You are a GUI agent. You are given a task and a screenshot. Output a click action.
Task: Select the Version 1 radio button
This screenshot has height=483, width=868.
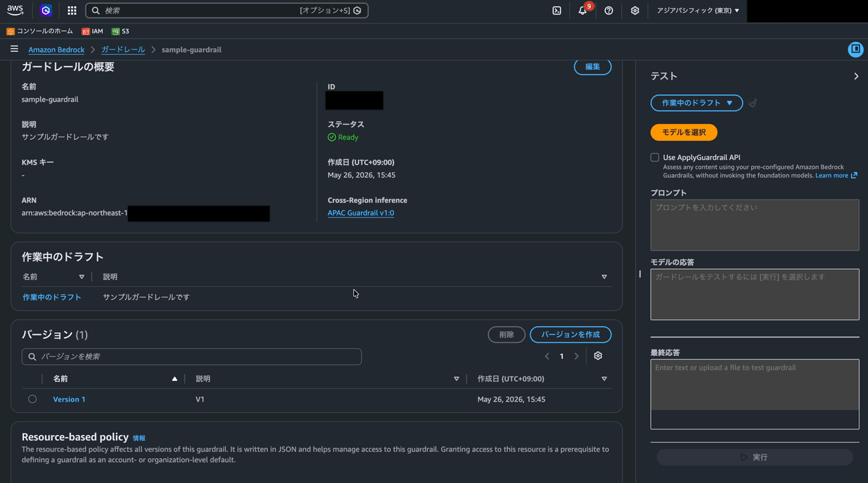coord(32,399)
